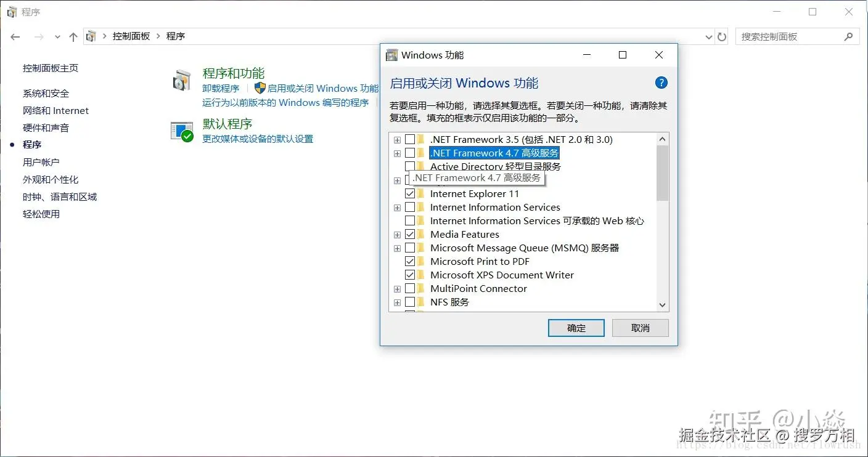Click folder icon next to NFS 服务

coord(421,302)
